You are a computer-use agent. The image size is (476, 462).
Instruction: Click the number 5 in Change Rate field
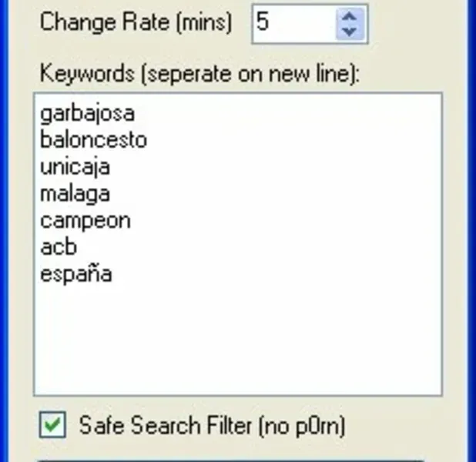[263, 22]
